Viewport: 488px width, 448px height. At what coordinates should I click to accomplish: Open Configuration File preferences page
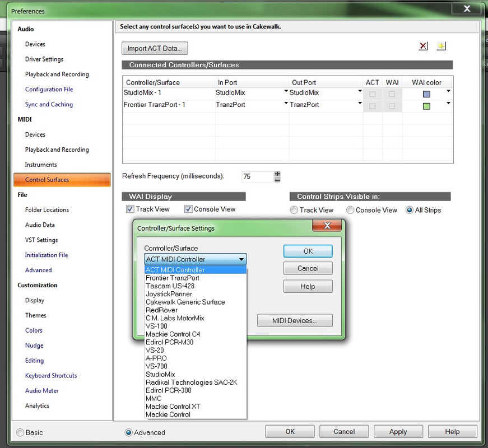[x=49, y=89]
